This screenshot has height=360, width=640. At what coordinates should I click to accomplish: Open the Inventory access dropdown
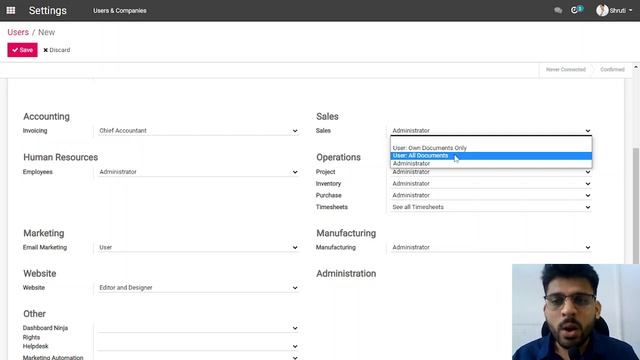click(x=491, y=184)
